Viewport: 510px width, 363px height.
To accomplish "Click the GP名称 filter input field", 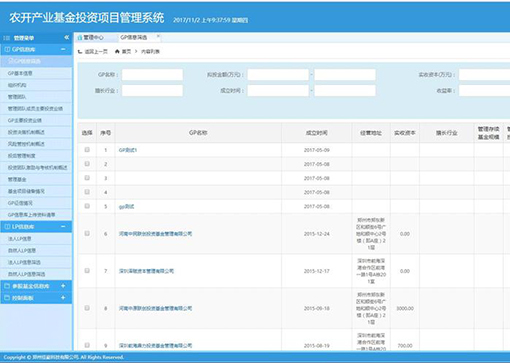I will pyautogui.click(x=152, y=75).
